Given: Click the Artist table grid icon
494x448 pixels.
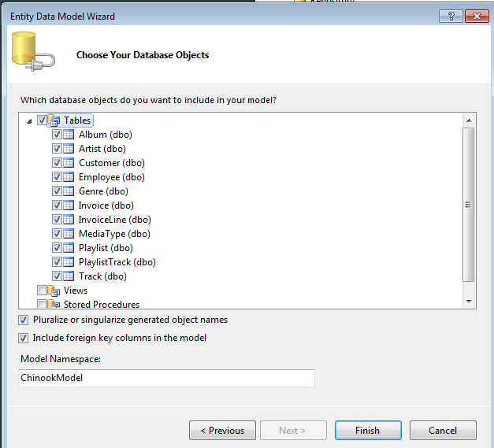Looking at the screenshot, I should [x=69, y=149].
